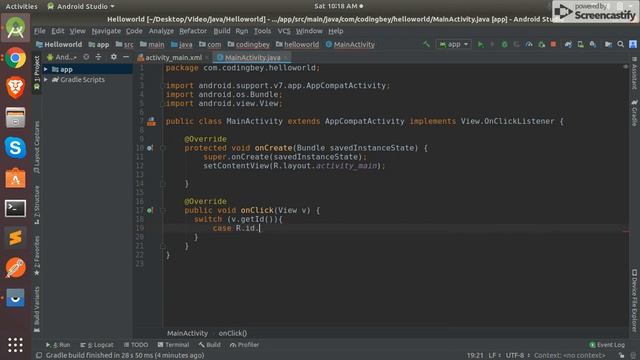Run the app with green play icon
Screen dimensions: 640x360
click(x=481, y=44)
